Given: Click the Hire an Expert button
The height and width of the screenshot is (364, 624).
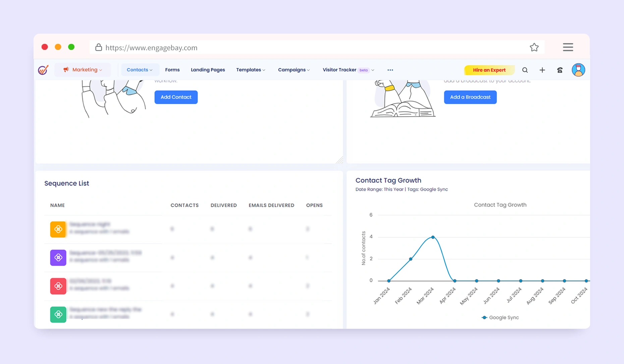Looking at the screenshot, I should [x=489, y=70].
